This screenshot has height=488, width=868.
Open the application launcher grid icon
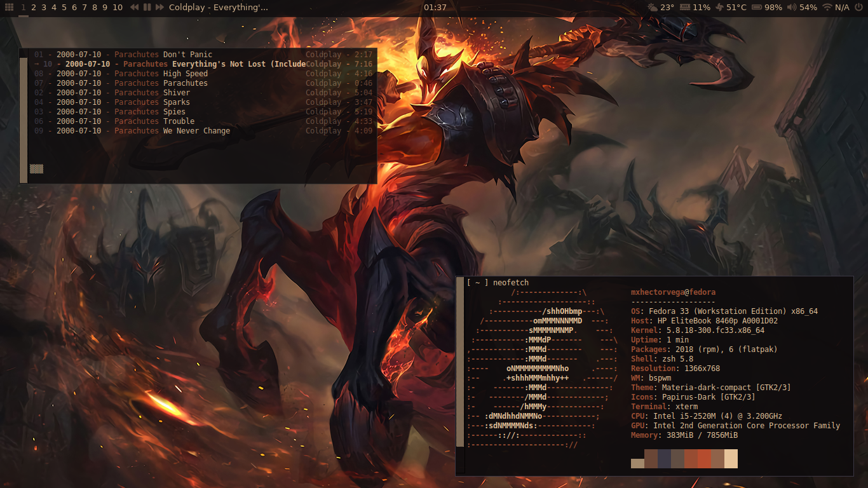click(9, 8)
